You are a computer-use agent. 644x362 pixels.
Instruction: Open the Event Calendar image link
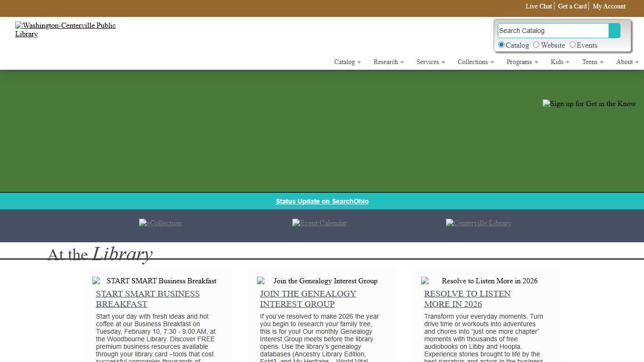pos(319,223)
